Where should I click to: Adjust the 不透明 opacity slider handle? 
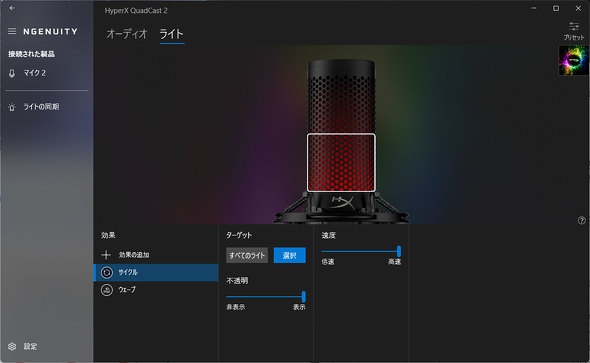click(304, 296)
